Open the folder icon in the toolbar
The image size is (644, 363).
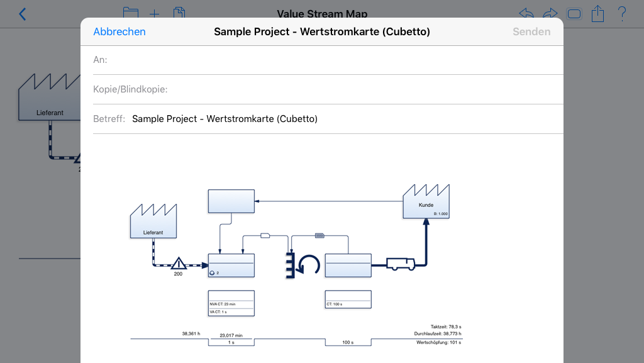click(x=131, y=13)
